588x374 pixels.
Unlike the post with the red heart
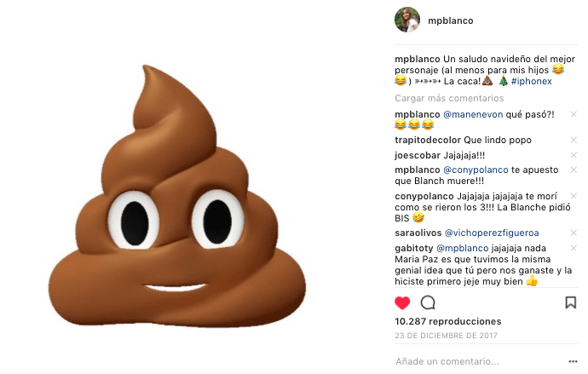point(402,302)
